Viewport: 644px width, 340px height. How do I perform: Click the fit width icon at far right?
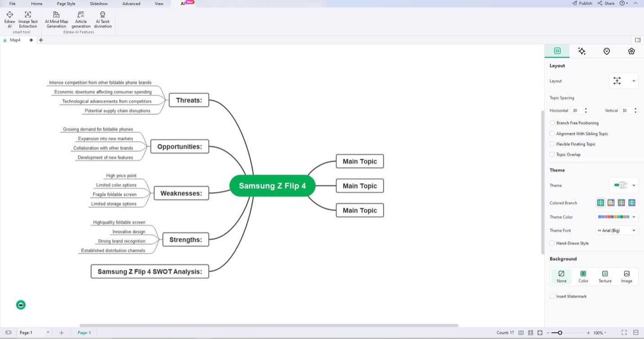636,333
